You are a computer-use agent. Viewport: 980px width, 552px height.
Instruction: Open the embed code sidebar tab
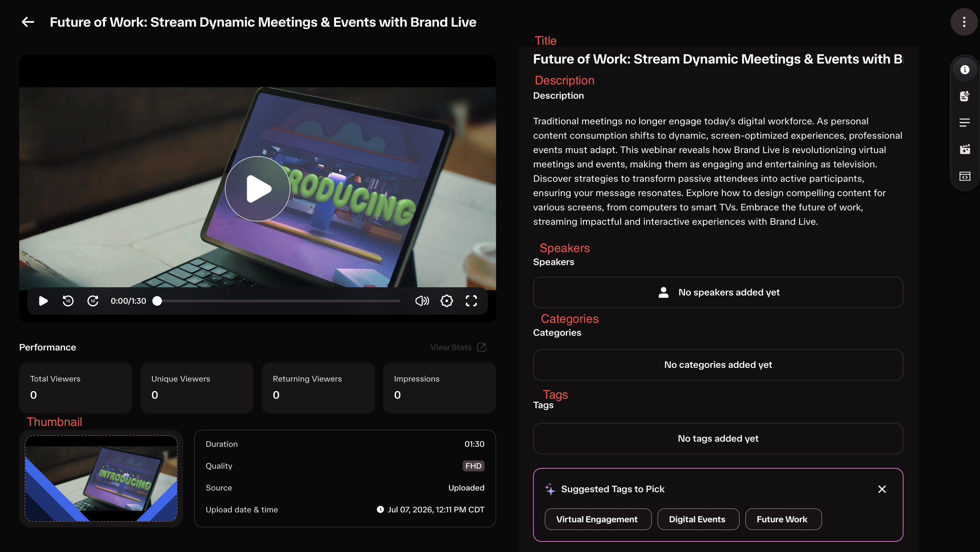tap(964, 176)
